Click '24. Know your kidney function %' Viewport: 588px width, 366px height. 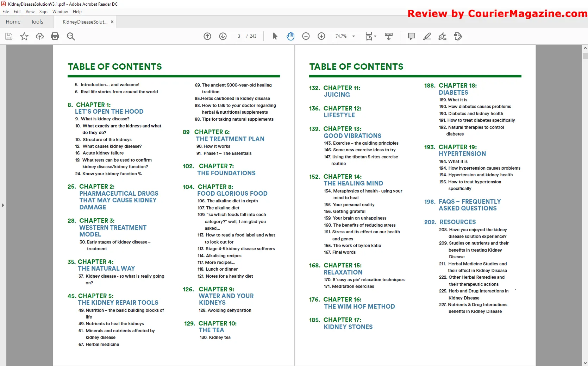(x=108, y=174)
